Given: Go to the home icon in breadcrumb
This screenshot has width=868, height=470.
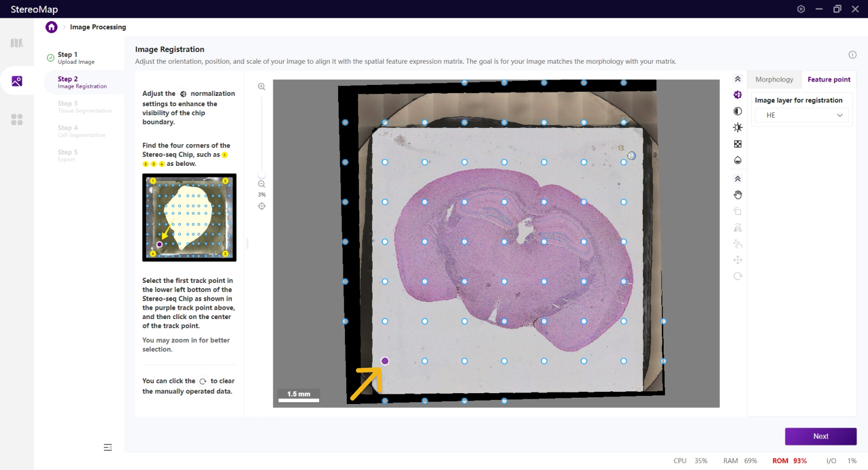Looking at the screenshot, I should tap(52, 27).
